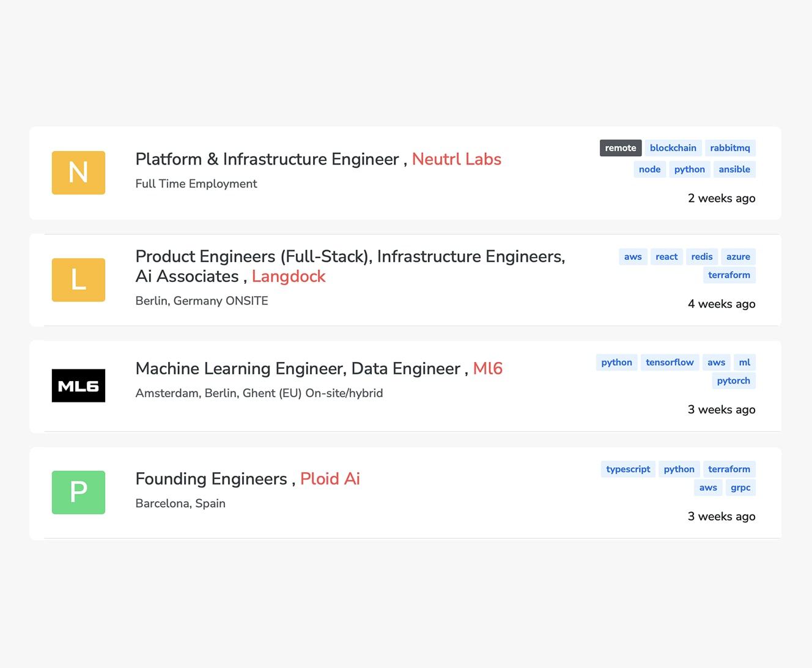Click the Langdock yellow L logo
Image resolution: width=812 pixels, height=668 pixels.
(x=78, y=280)
